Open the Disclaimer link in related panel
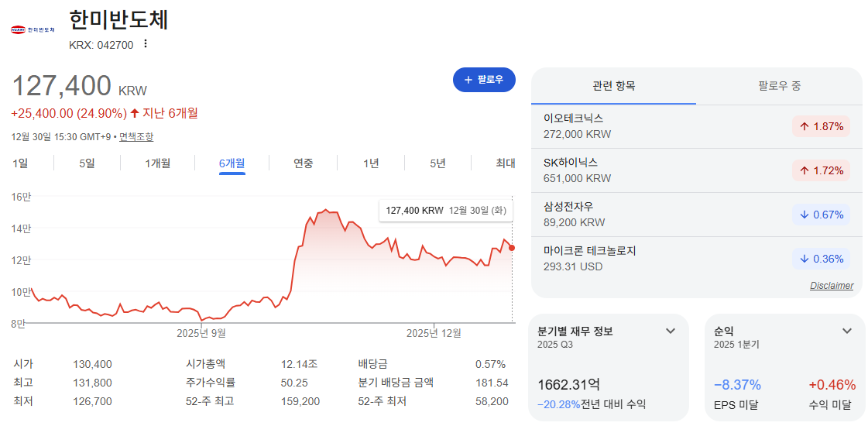868x426 pixels. coord(832,286)
